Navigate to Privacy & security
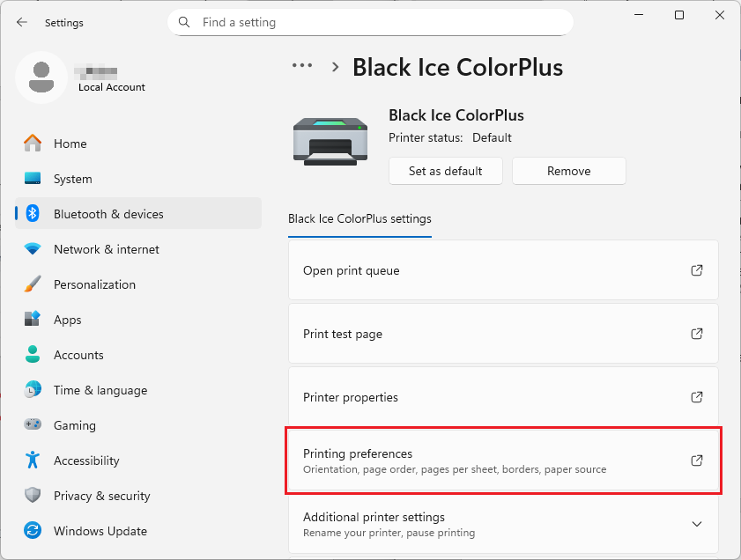Image resolution: width=741 pixels, height=560 pixels. click(x=101, y=496)
